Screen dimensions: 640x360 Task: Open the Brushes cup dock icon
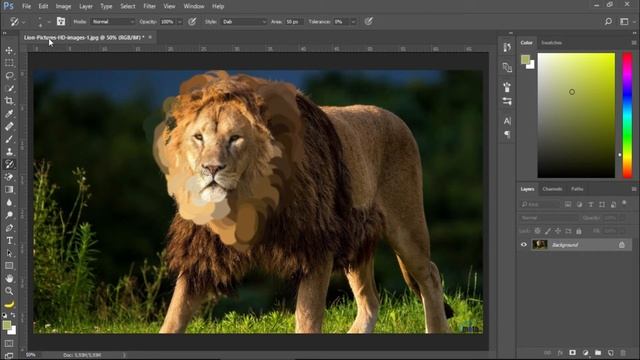507,87
